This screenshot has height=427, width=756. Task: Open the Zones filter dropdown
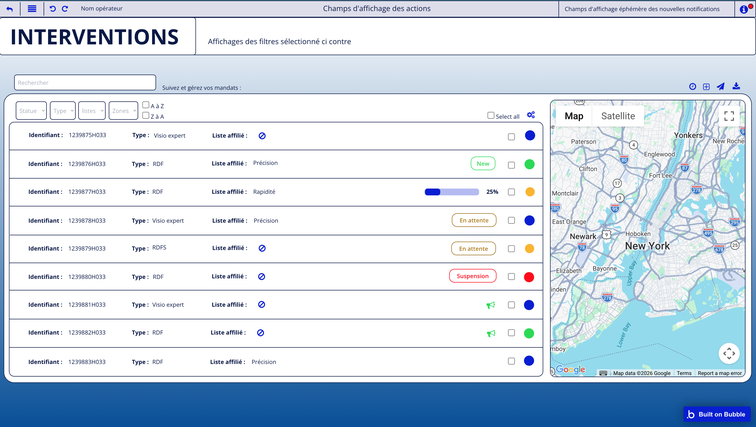click(x=123, y=111)
